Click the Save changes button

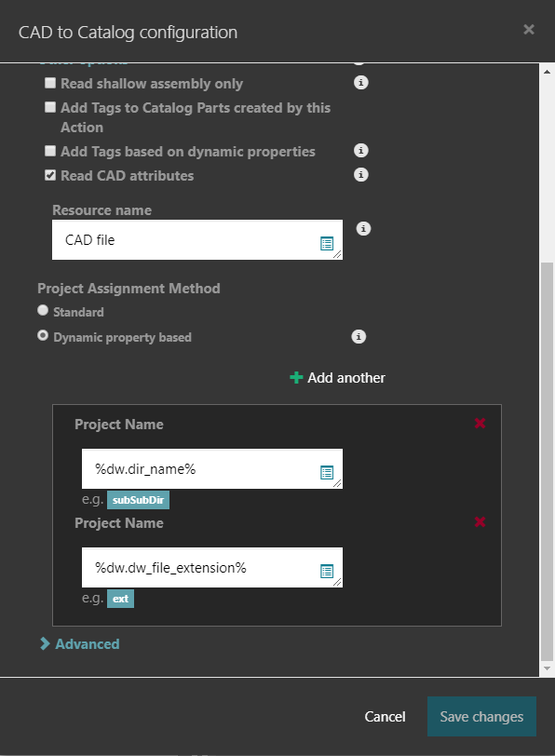(x=481, y=717)
